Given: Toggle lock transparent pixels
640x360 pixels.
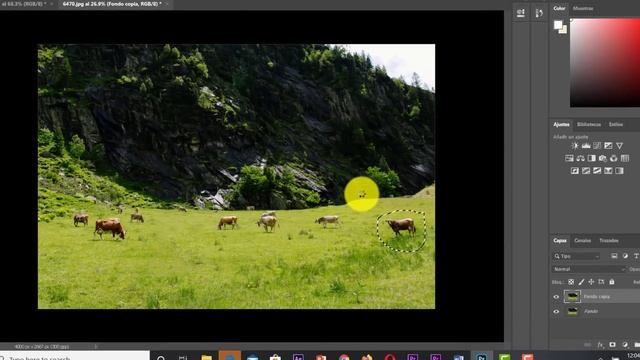Looking at the screenshot, I should pos(571,282).
